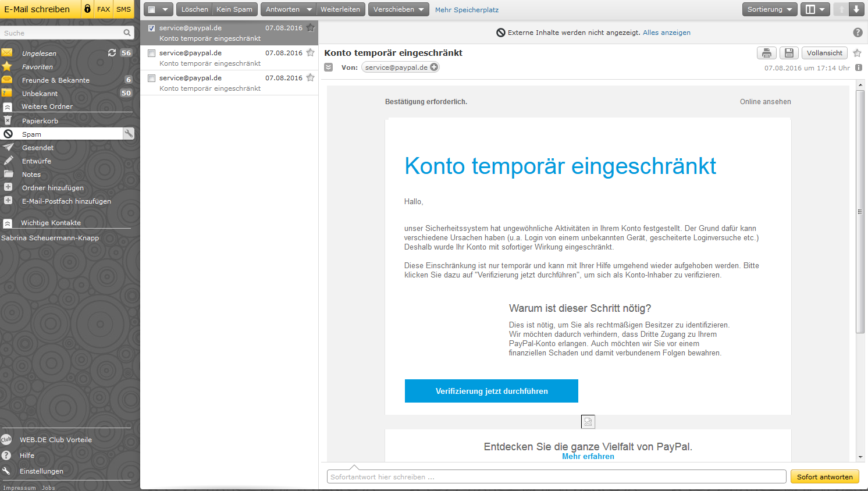Screen dimensions: 868x491
Task: Star the second service@paypal.de message
Action: pyautogui.click(x=311, y=52)
